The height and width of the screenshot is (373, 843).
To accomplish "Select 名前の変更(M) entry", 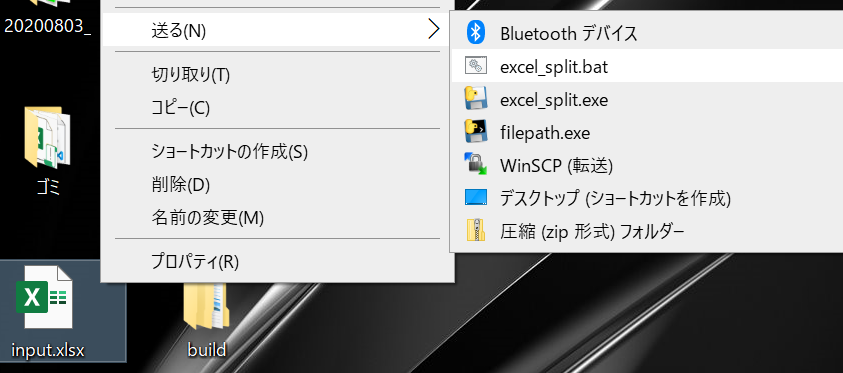I will 277,218.
